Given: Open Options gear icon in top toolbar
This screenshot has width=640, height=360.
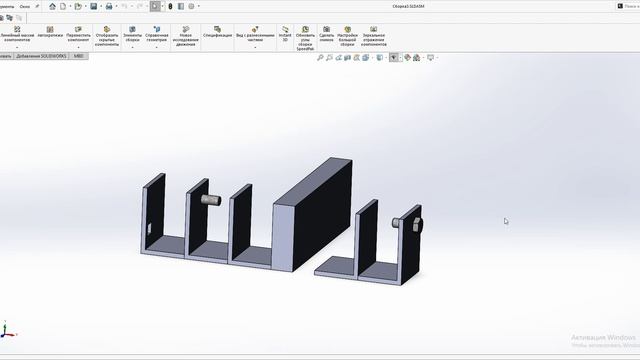Looking at the screenshot, I should 191,6.
